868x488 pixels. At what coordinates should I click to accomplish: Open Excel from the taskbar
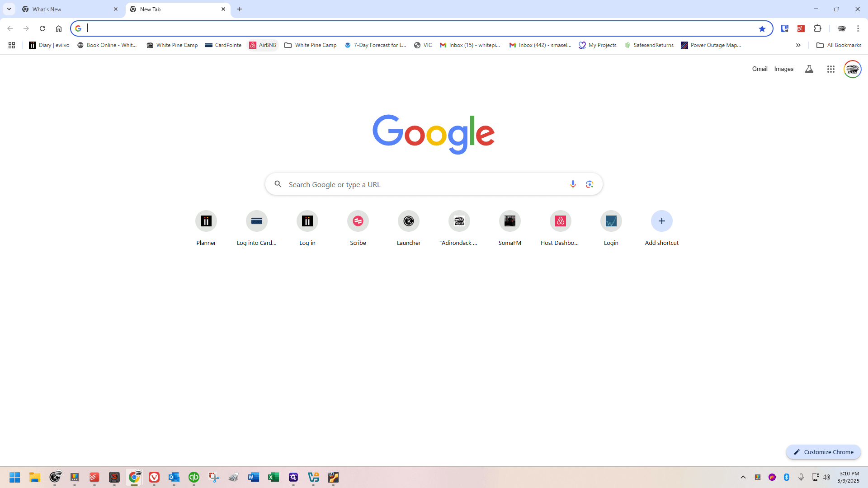tap(274, 477)
